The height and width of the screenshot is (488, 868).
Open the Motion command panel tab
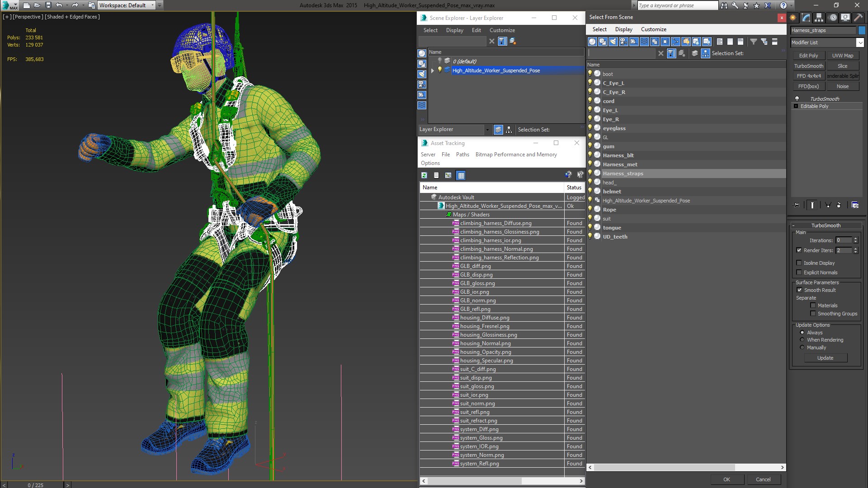[x=832, y=18]
